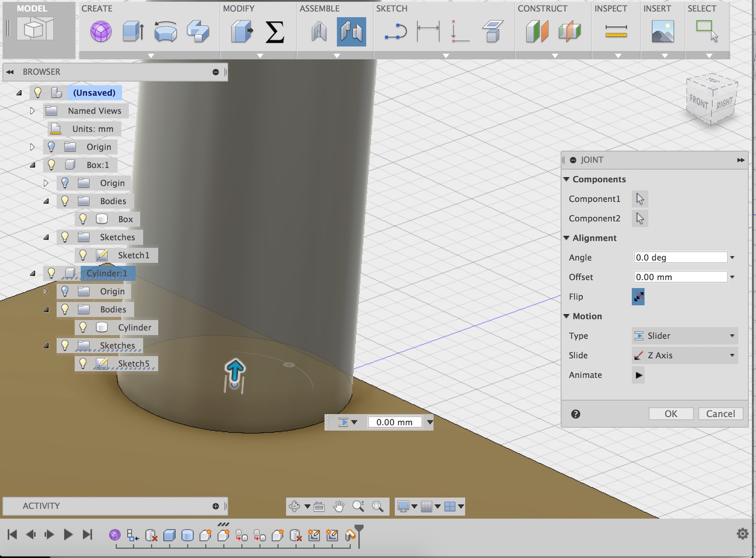Select the Sketch Dimension tool
Viewport: 756px width, 558px height.
428,31
